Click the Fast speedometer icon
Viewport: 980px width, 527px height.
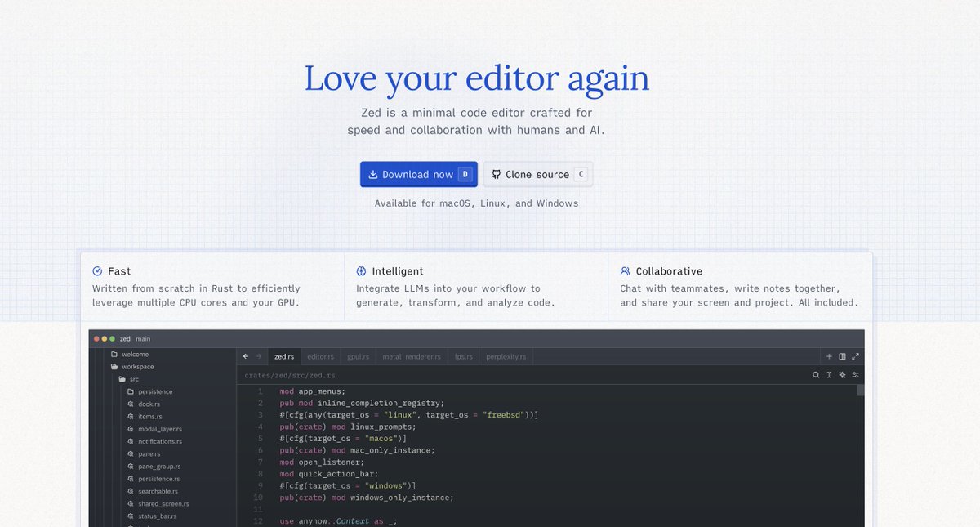coord(97,271)
